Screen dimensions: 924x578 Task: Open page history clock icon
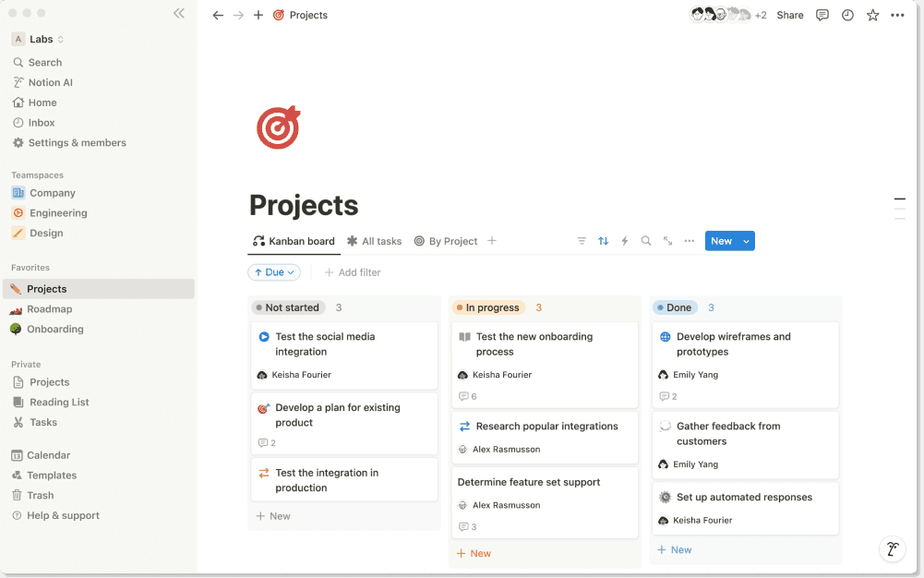coord(847,15)
